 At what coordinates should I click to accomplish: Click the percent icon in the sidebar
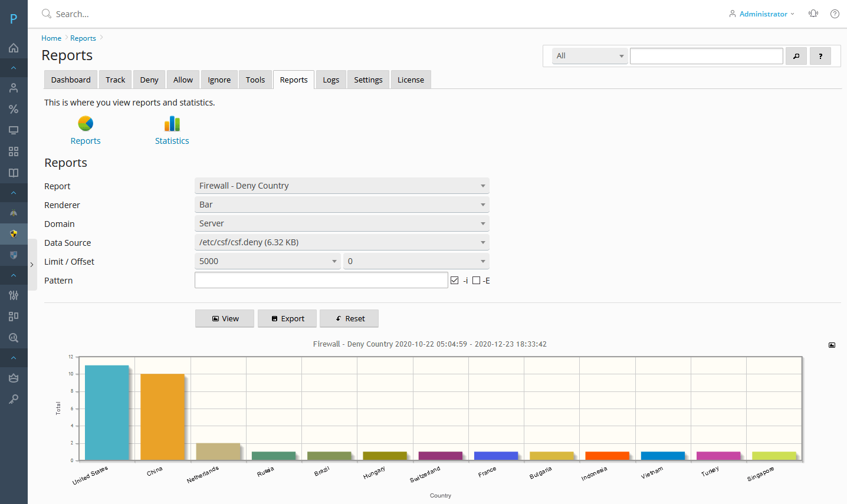pyautogui.click(x=14, y=109)
